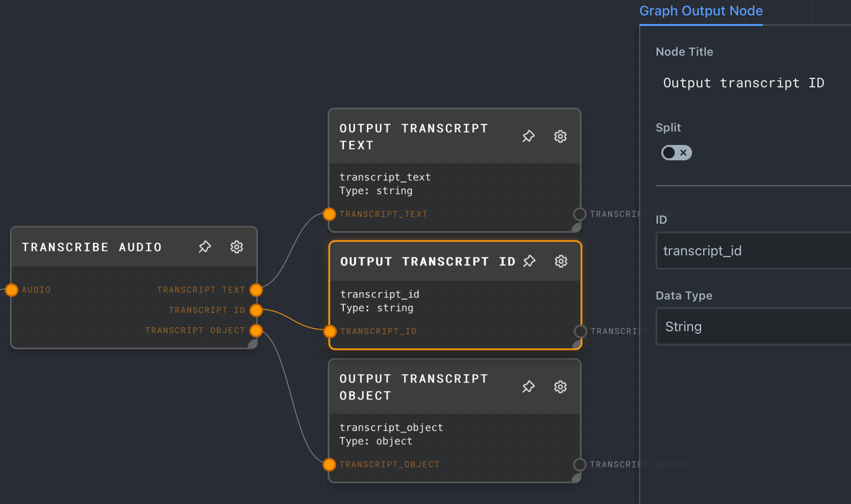Viewport: 851px width, 504px height.
Task: Click resize handle of Output Transcript ID node
Action: pyautogui.click(x=577, y=345)
